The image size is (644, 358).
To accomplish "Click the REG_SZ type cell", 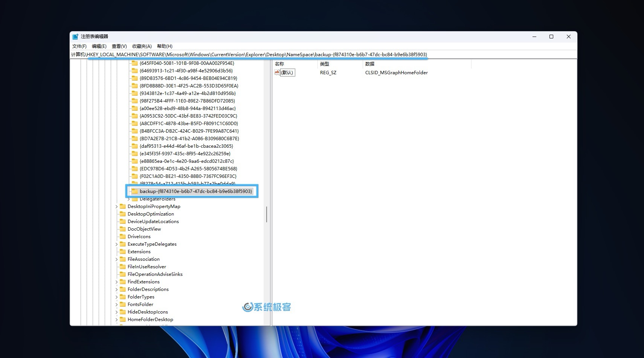I will (328, 73).
